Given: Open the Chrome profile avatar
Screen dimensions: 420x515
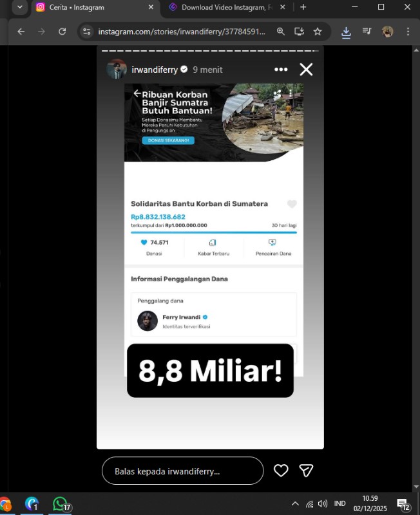Looking at the screenshot, I should pos(387,32).
